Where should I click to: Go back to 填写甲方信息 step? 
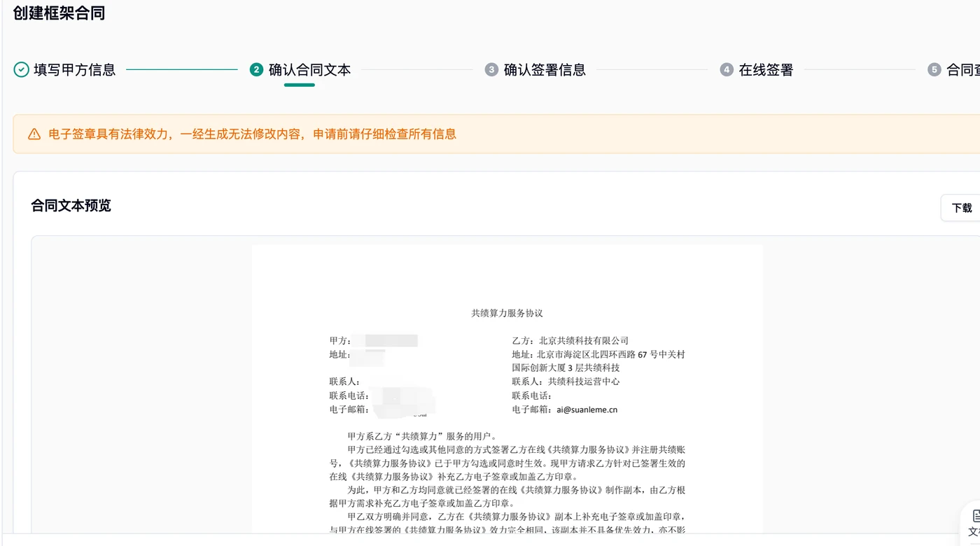coord(75,70)
